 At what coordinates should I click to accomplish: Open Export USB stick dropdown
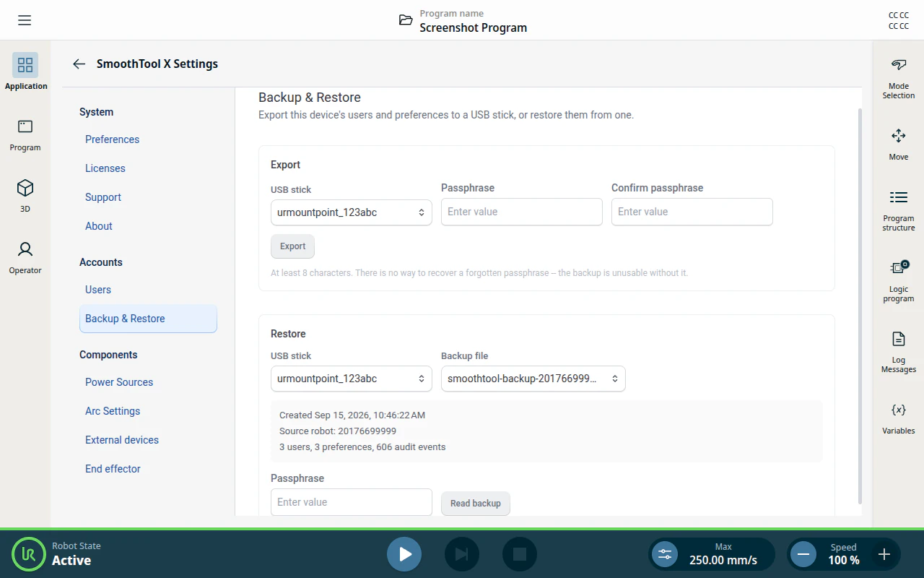(352, 212)
